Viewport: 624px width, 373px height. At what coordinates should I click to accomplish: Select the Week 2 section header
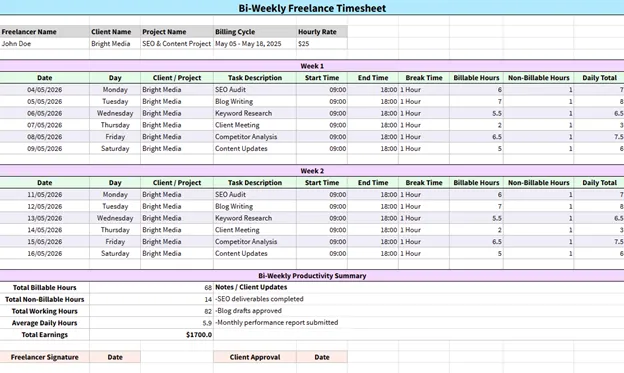click(x=312, y=171)
